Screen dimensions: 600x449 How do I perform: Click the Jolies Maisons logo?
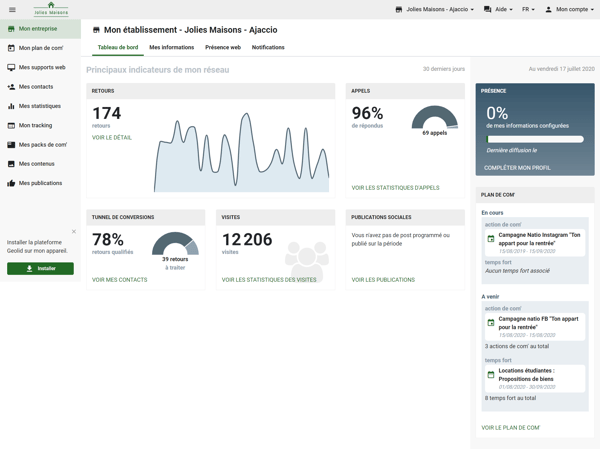pos(51,9)
